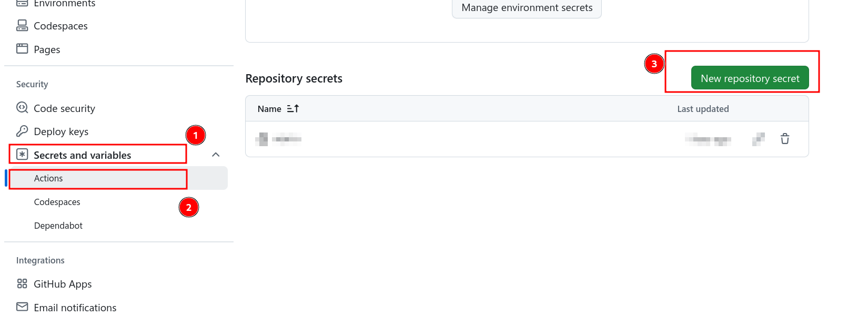Select Actions under Secrets and variables
Image resolution: width=868 pixels, height=316 pixels.
[x=48, y=178]
